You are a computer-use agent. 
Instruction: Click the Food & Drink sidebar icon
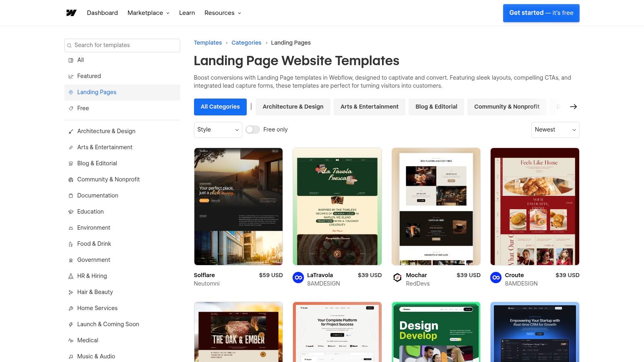tap(71, 244)
